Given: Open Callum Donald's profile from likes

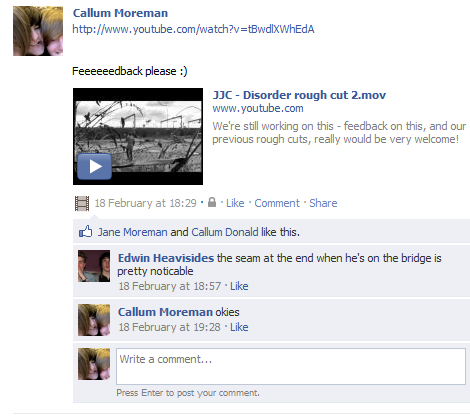Looking at the screenshot, I should pos(225,232).
